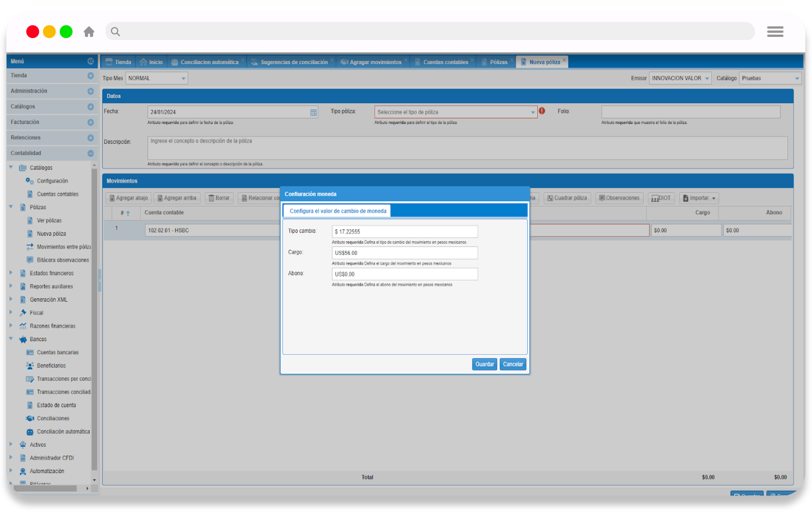The height and width of the screenshot is (523, 812).
Task: Expand the Estados financieros tree node
Action: coord(11,273)
